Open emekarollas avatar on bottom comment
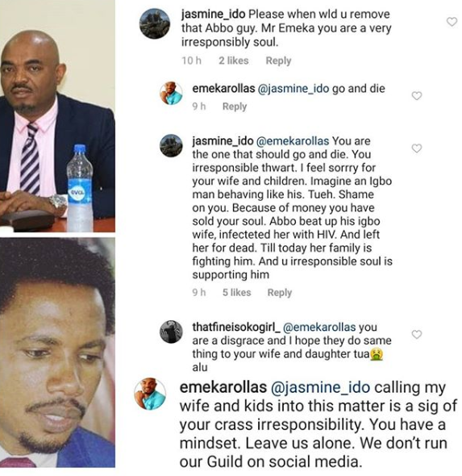Viewport: 462px width, 476px height. click(x=150, y=394)
